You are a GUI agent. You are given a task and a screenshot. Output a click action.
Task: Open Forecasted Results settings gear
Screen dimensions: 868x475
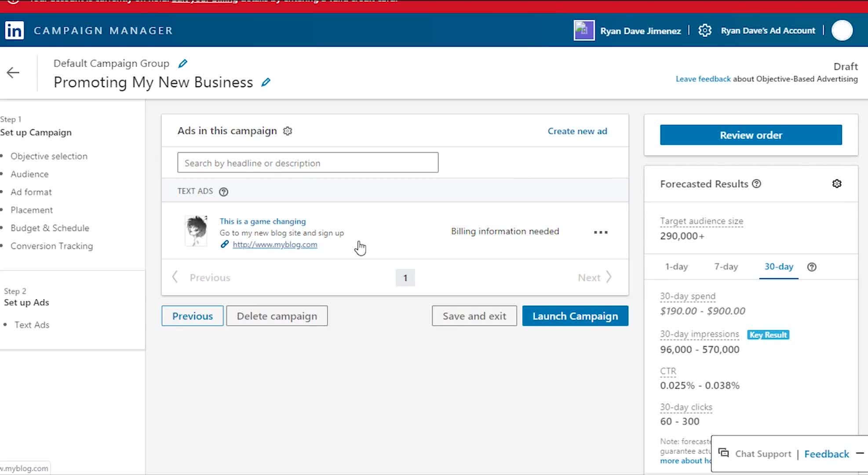coord(836,184)
